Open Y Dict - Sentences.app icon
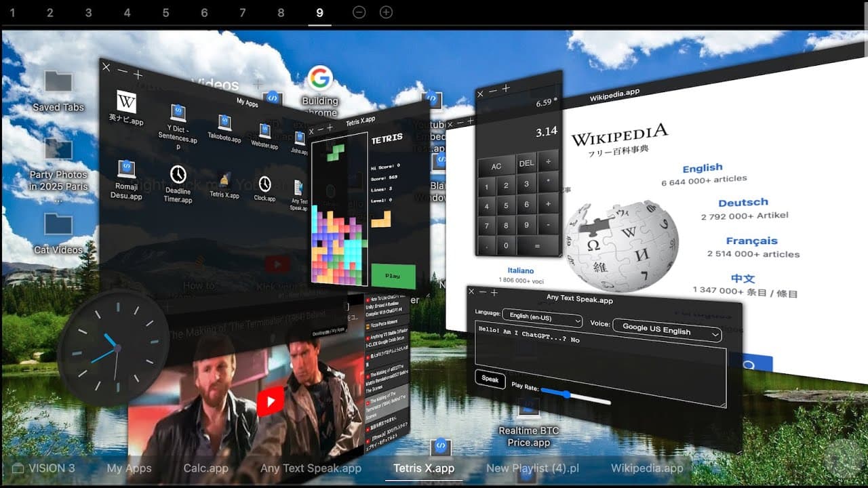 coord(178,114)
